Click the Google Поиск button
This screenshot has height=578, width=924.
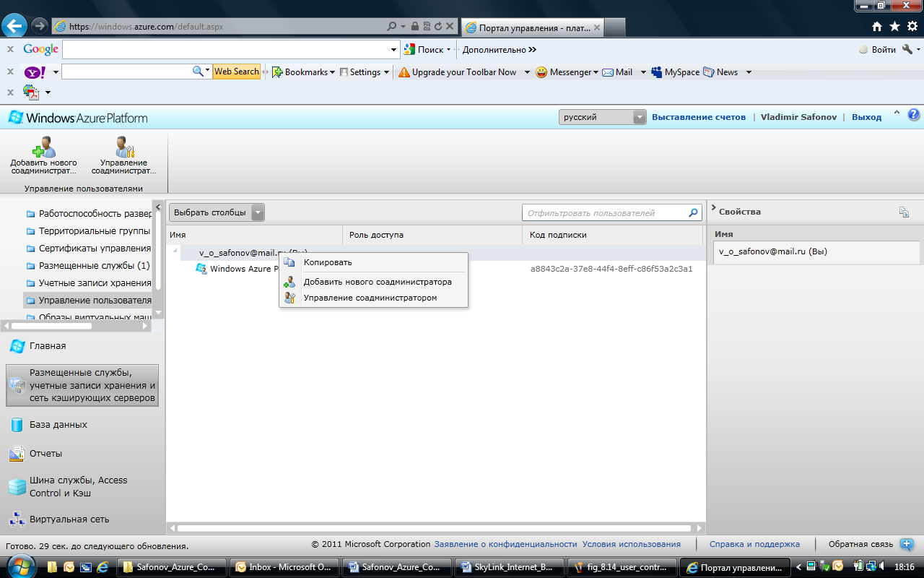(427, 50)
